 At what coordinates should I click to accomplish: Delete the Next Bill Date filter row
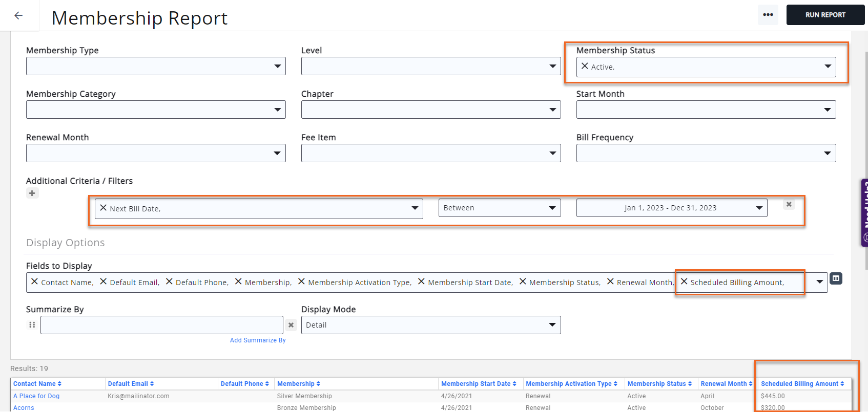tap(789, 205)
